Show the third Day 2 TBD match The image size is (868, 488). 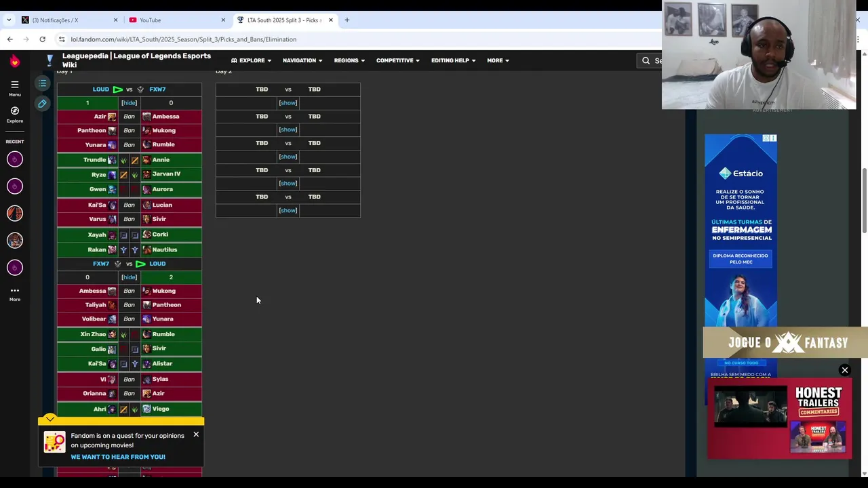coord(288,157)
